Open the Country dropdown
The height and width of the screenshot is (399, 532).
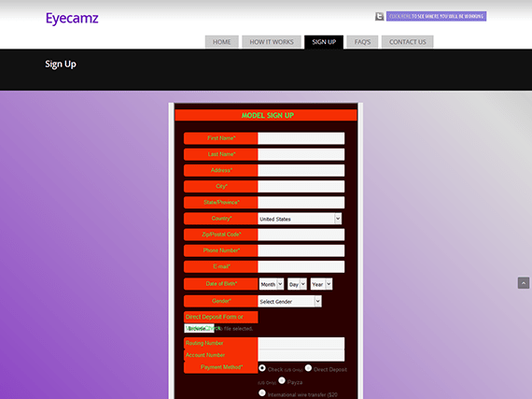[x=300, y=219]
